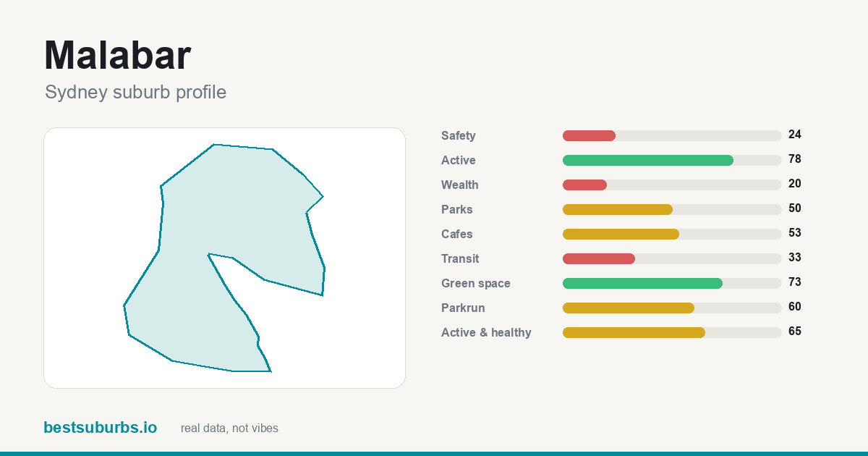Image resolution: width=868 pixels, height=456 pixels.
Task: Click the real data, not vibes tagline
Action: [x=229, y=428]
